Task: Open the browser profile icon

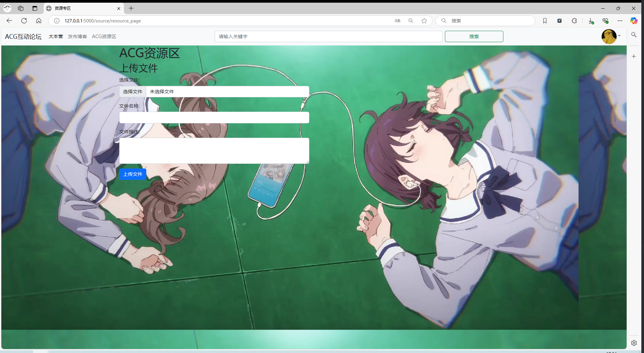Action: 7,8
